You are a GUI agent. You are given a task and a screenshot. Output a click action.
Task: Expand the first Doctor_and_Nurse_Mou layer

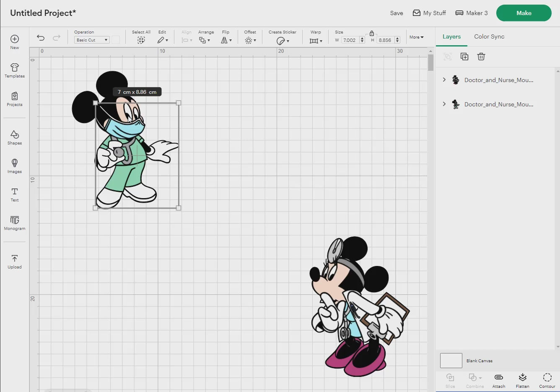444,80
